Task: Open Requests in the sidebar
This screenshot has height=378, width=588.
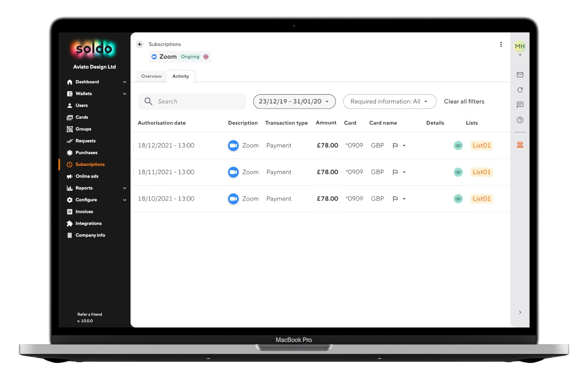Action: pos(85,141)
